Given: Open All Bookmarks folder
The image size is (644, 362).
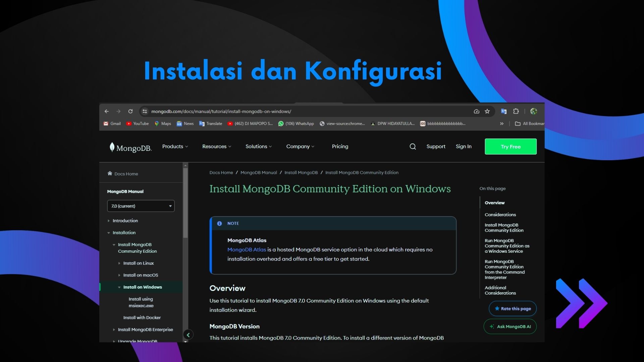Looking at the screenshot, I should point(530,124).
